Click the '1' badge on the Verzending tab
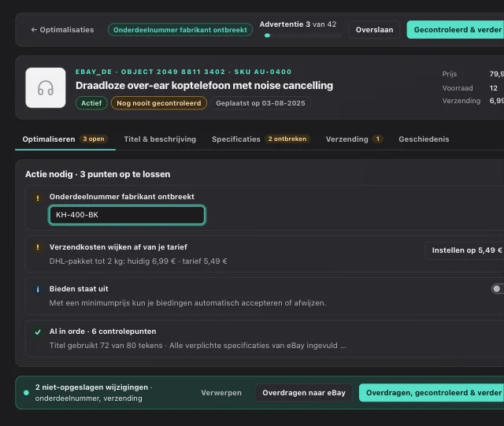Viewport: 504px width, 426px height. coord(378,139)
